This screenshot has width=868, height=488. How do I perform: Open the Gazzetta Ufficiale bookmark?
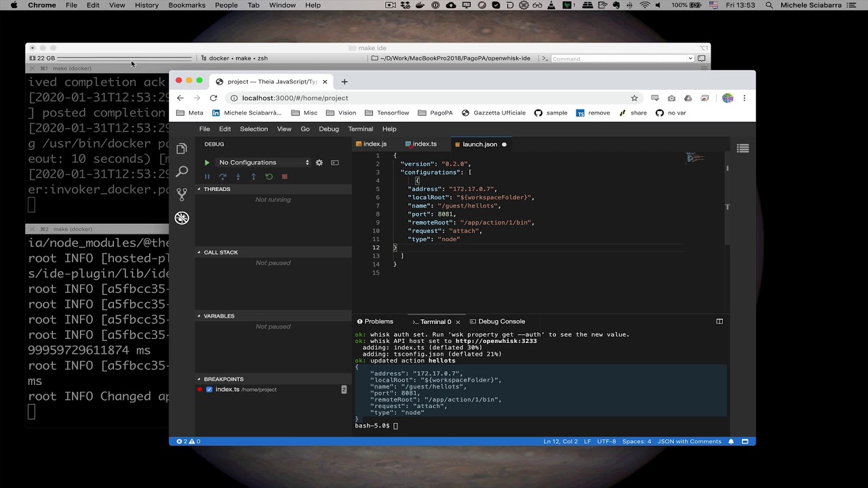(x=494, y=113)
